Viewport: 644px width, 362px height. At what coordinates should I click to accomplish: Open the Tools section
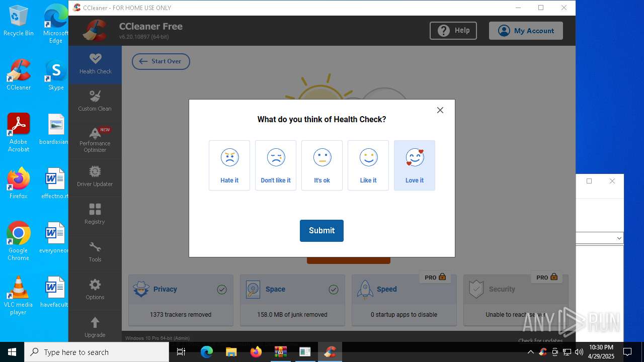pos(95,253)
